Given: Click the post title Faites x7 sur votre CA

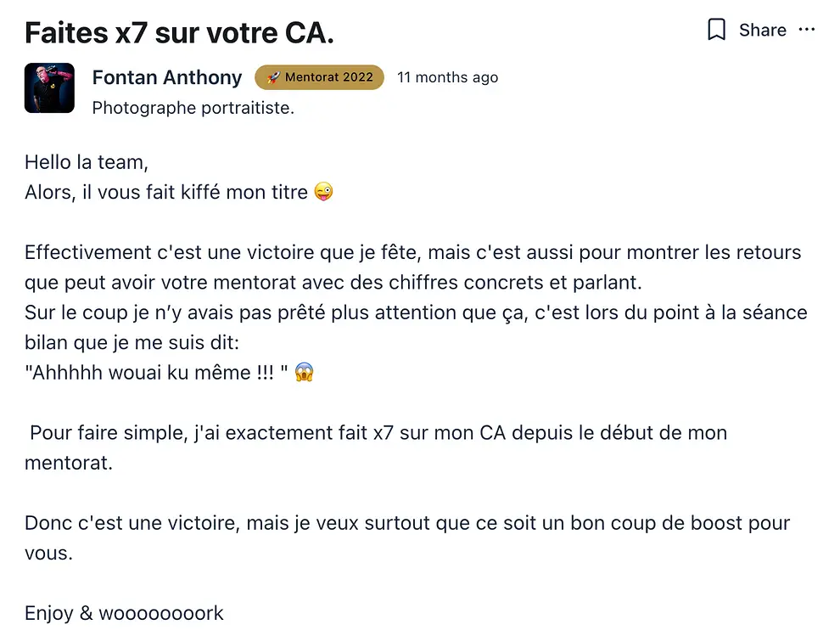Looking at the screenshot, I should pyautogui.click(x=180, y=33).
